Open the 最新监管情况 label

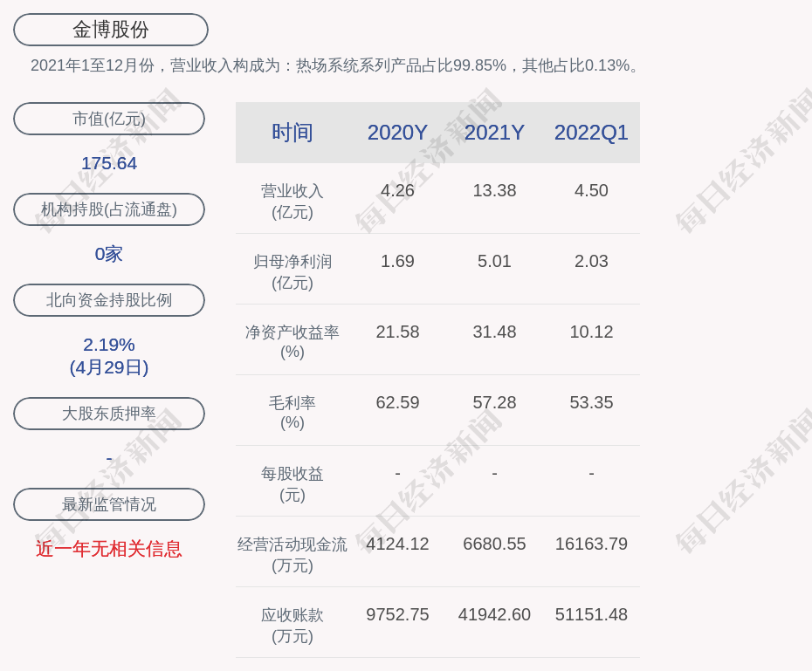point(109,504)
